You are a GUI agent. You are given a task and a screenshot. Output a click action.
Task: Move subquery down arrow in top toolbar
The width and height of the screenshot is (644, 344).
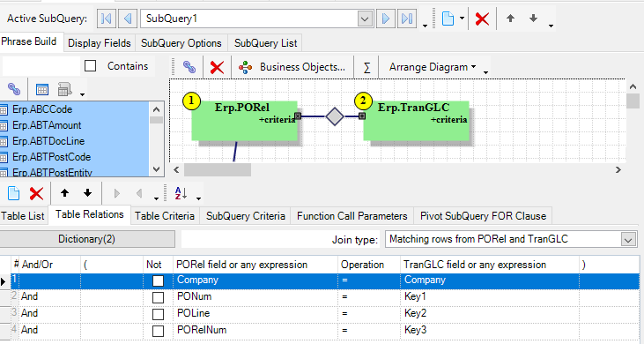click(x=533, y=19)
